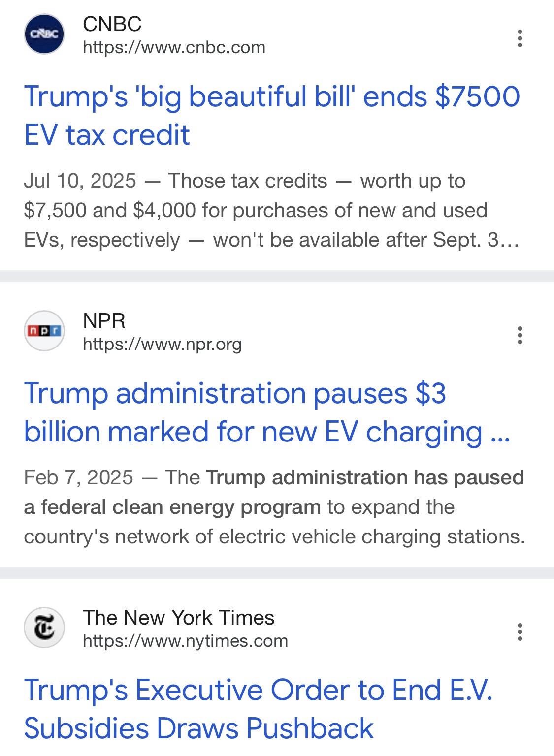Image resolution: width=554 pixels, height=756 pixels.
Task: Click the NPR site name label
Action: pyautogui.click(x=104, y=321)
